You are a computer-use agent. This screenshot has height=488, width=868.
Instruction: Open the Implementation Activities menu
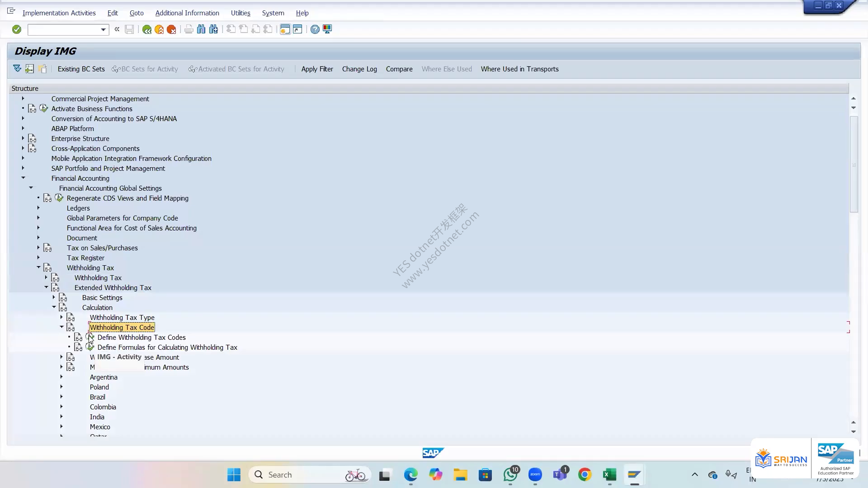(59, 13)
